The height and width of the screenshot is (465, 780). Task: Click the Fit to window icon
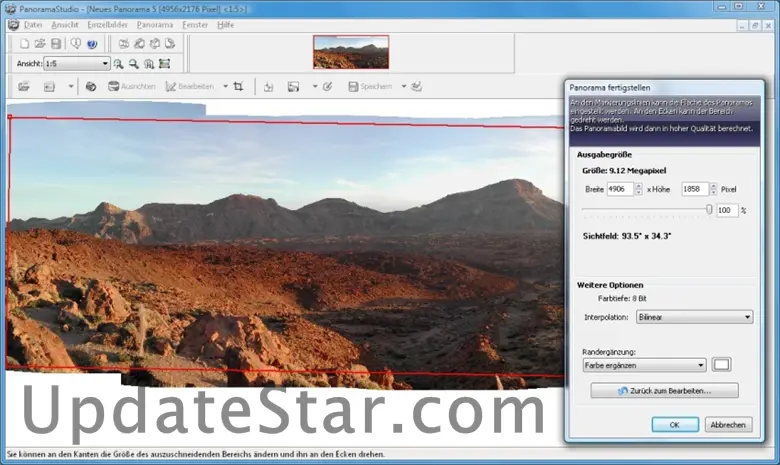pos(164,64)
